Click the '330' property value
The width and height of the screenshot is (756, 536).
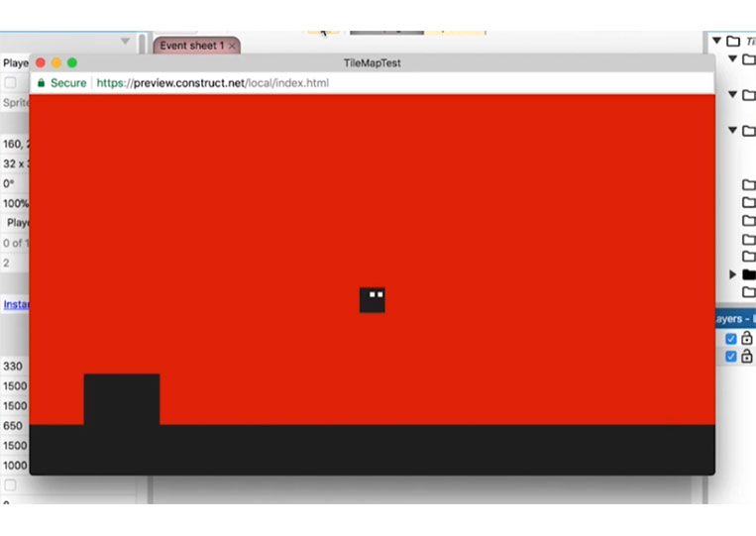pos(13,367)
